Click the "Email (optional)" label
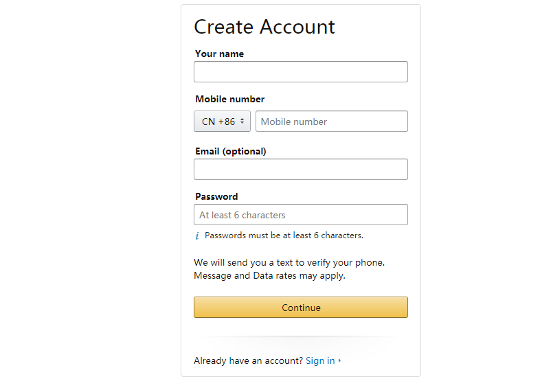The width and height of the screenshot is (553, 392). click(230, 151)
